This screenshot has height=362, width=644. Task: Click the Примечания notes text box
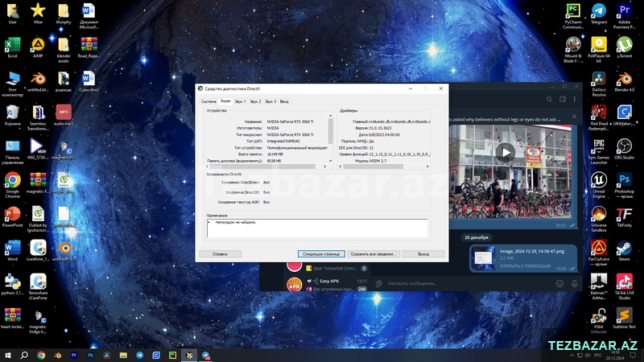point(316,228)
